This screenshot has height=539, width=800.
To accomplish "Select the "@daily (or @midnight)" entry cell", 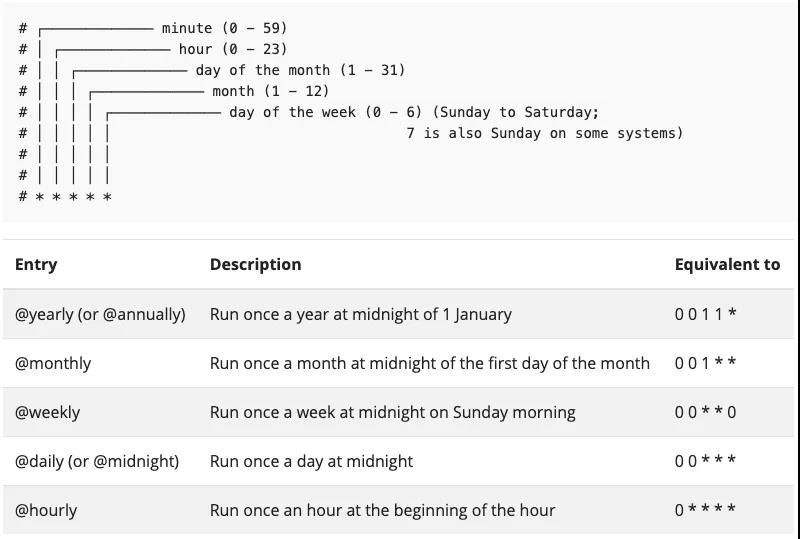I will tap(97, 461).
